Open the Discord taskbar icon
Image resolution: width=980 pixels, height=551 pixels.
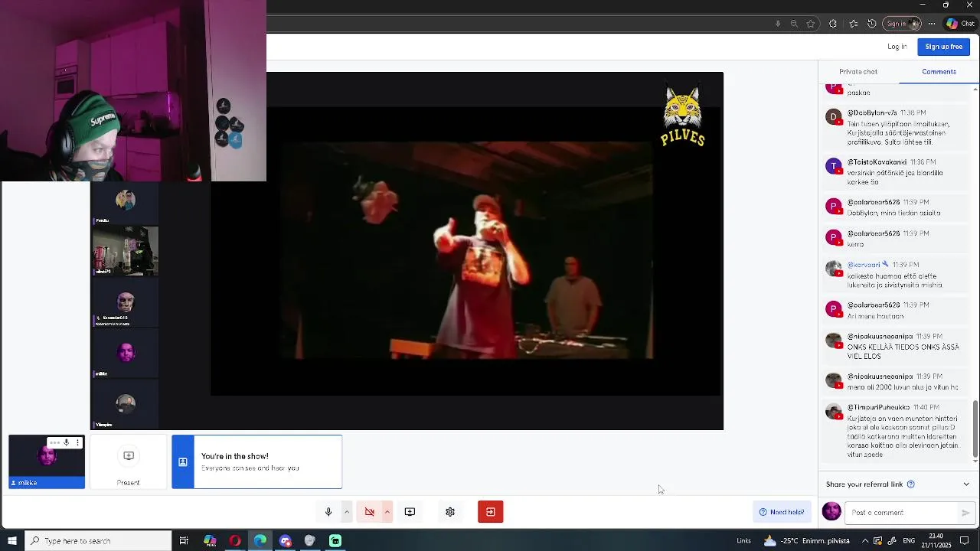pos(286,541)
